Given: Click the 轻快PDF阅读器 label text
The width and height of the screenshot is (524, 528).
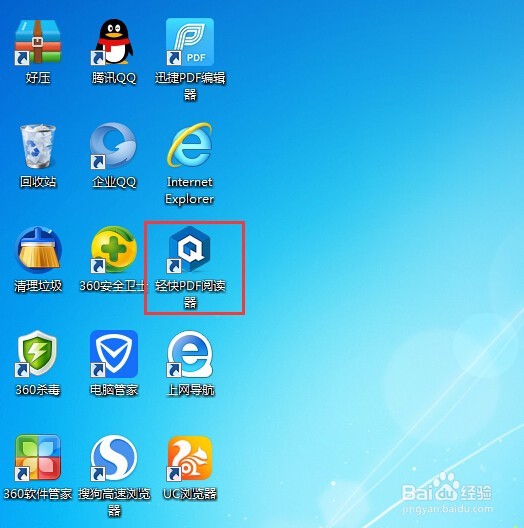Looking at the screenshot, I should click(x=190, y=294).
